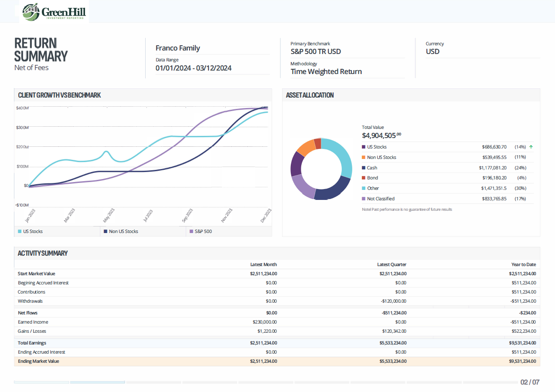Click the 'CLIENT GROWTH VS BENCHMARK' section header
555x392 pixels.
pyautogui.click(x=59, y=95)
